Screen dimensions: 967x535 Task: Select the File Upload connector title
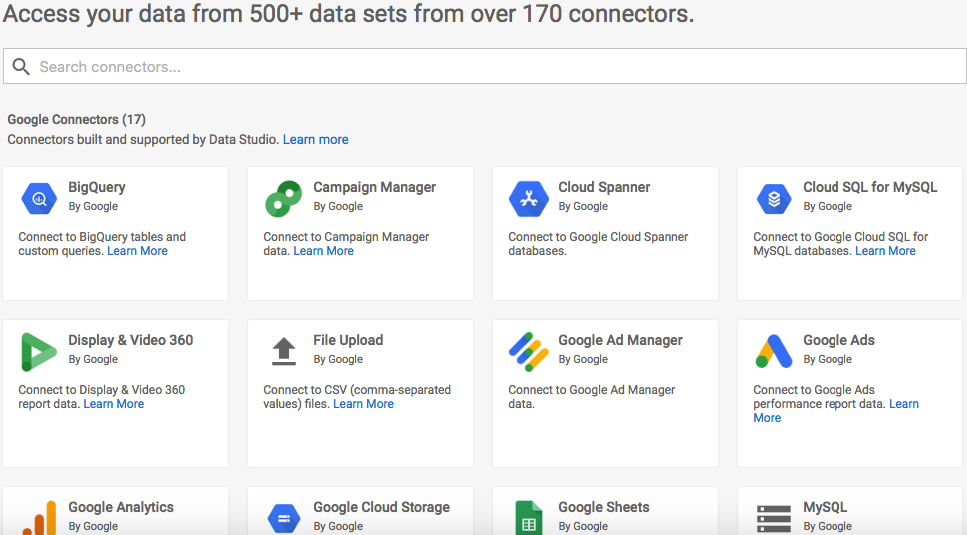(x=348, y=340)
